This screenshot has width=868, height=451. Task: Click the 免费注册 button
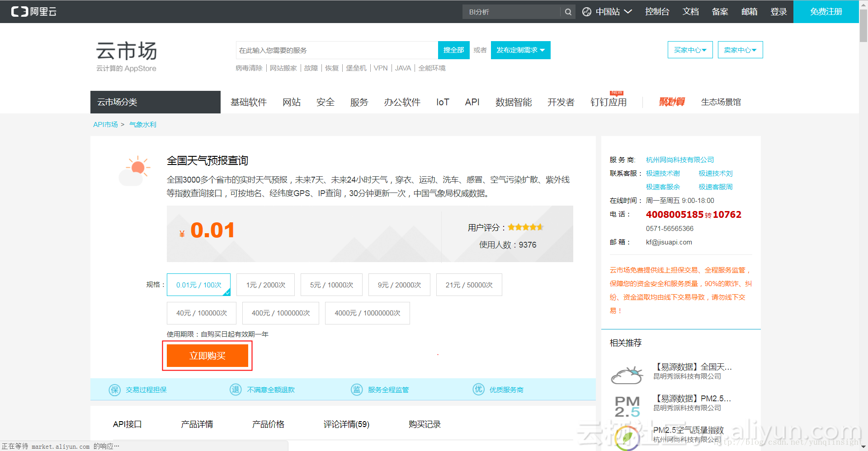[x=826, y=12]
